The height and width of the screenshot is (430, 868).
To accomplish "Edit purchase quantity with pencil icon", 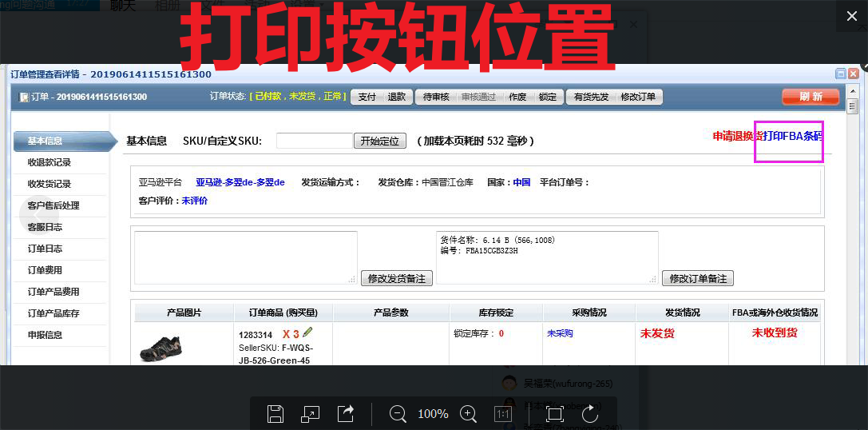I will coord(307,332).
